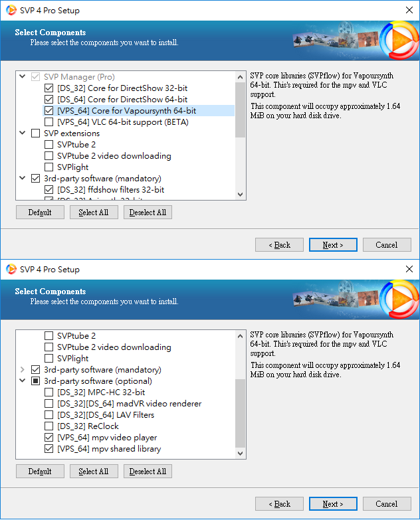Enable SVPtube 2 in the upper window
The height and width of the screenshot is (520, 420).
(49, 145)
